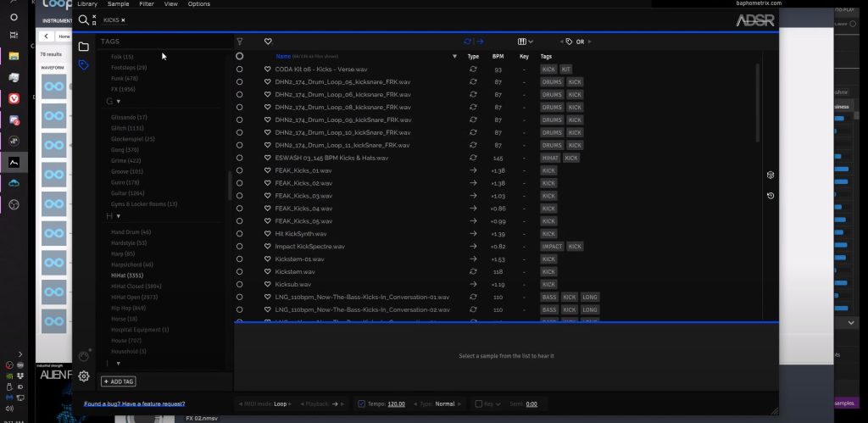Click the knob icon above settings
Screen dimensions: 868x423
tap(84, 356)
